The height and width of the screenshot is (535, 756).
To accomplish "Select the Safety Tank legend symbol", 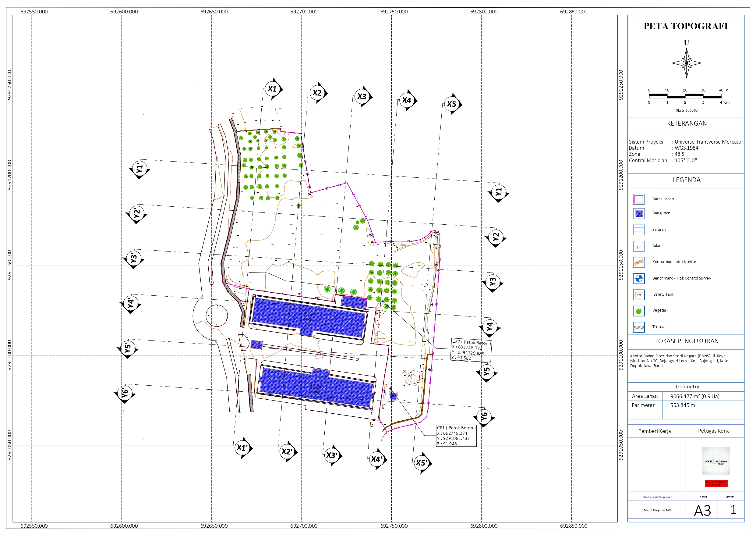I will (x=639, y=295).
